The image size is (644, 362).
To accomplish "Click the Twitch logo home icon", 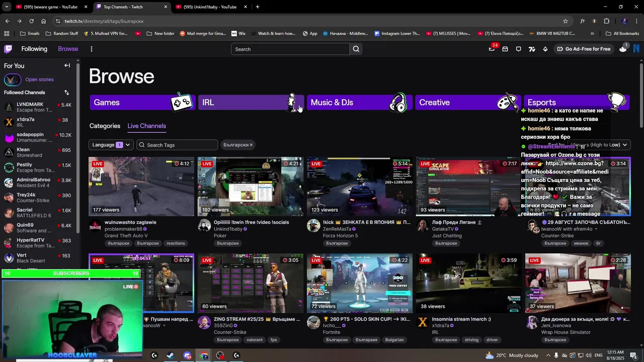I will [x=8, y=49].
